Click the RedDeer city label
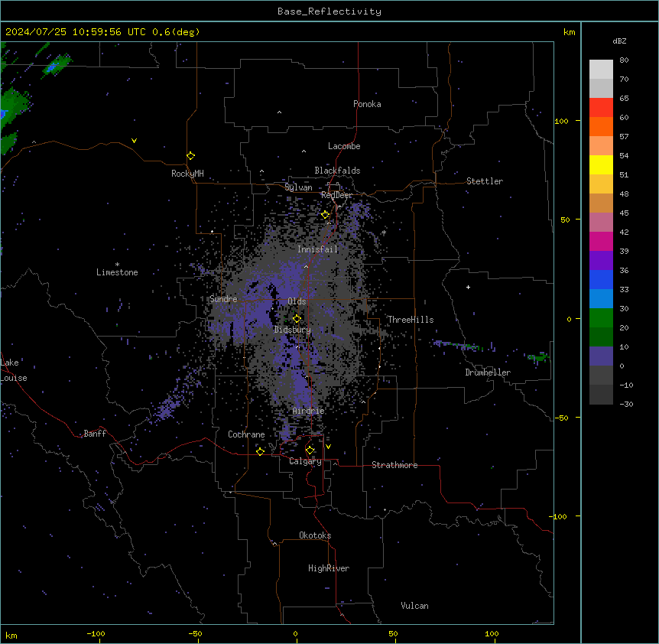Image resolution: width=659 pixels, height=644 pixels. point(336,195)
